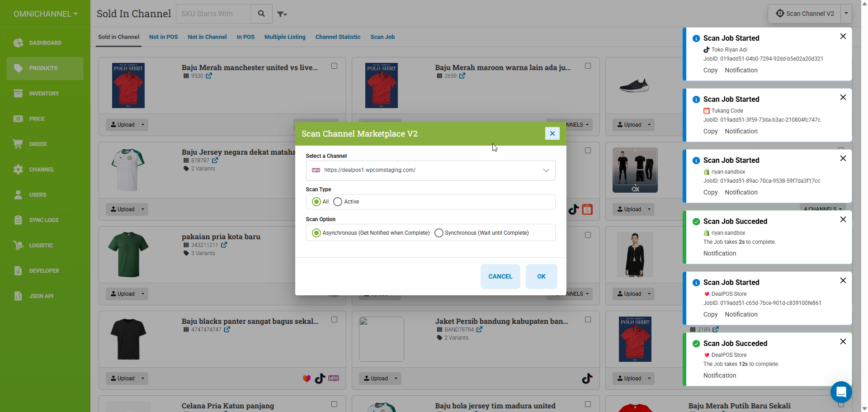Switch to In POS tab
This screenshot has width=868, height=412.
245,37
